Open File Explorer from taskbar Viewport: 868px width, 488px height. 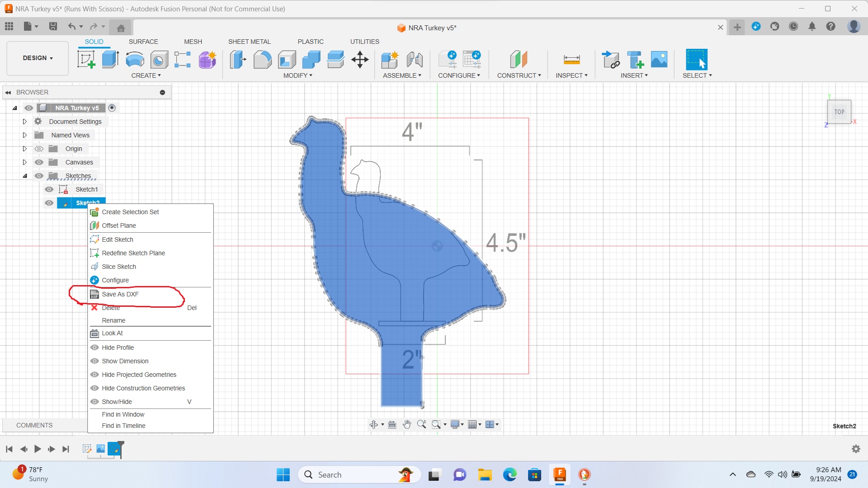485,474
